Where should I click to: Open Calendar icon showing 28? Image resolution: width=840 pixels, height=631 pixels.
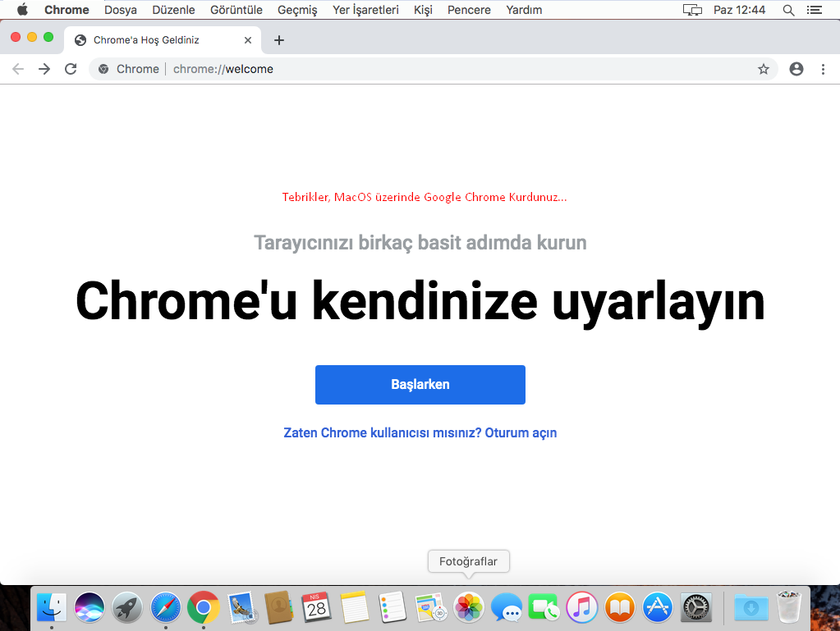[x=317, y=607]
